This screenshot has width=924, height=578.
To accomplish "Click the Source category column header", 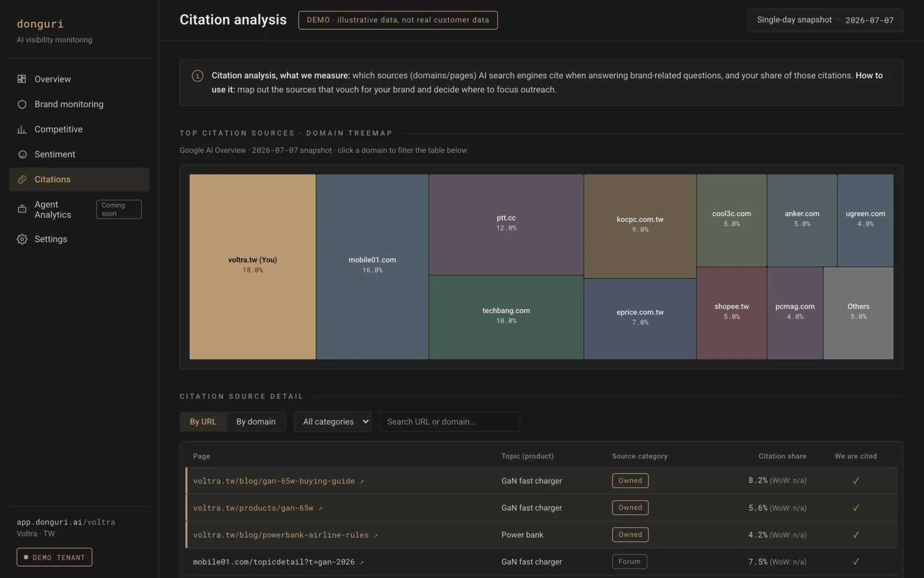I will [x=640, y=456].
